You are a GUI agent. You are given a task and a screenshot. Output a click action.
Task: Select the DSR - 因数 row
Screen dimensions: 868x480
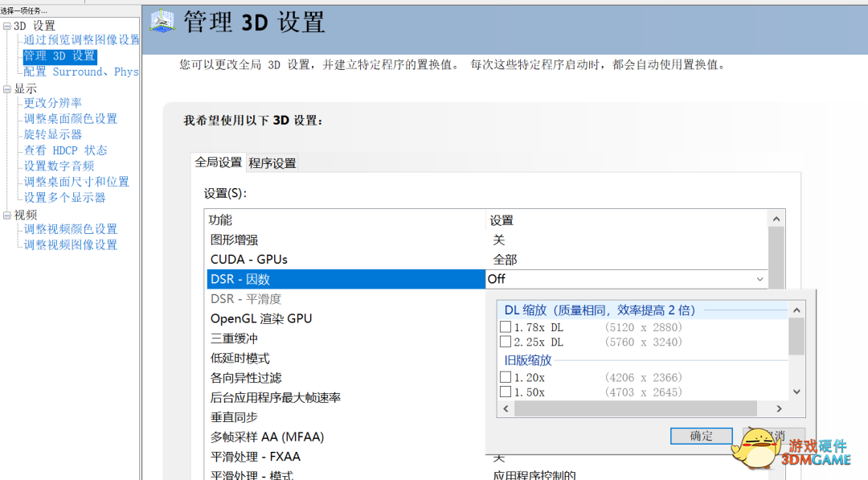tap(346, 279)
